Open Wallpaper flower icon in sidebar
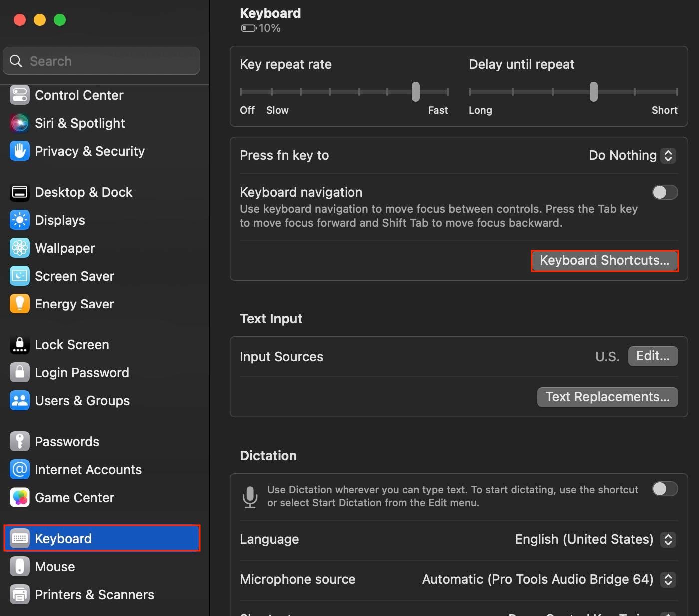Screen dimensions: 699x616 pyautogui.click(x=20, y=248)
